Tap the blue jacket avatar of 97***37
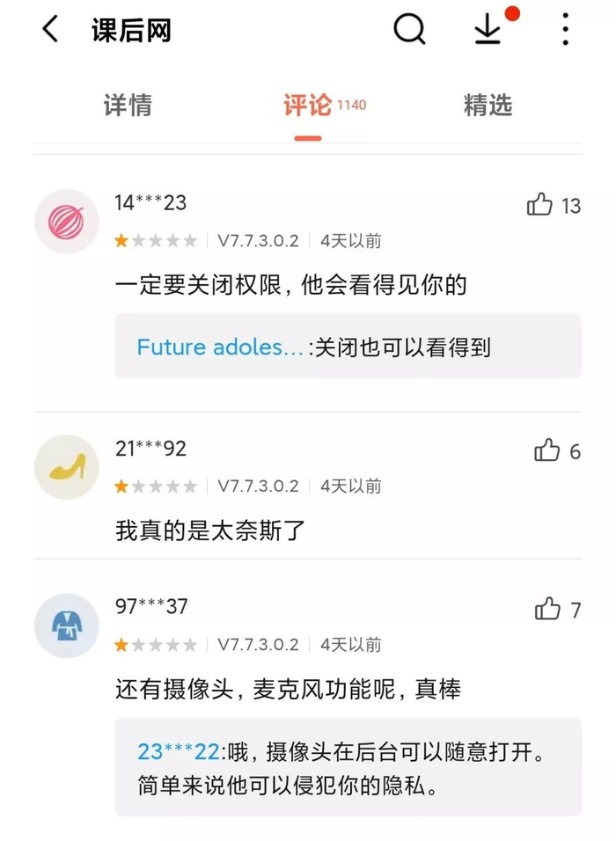Screen dimensions: 616x841 coord(67,625)
